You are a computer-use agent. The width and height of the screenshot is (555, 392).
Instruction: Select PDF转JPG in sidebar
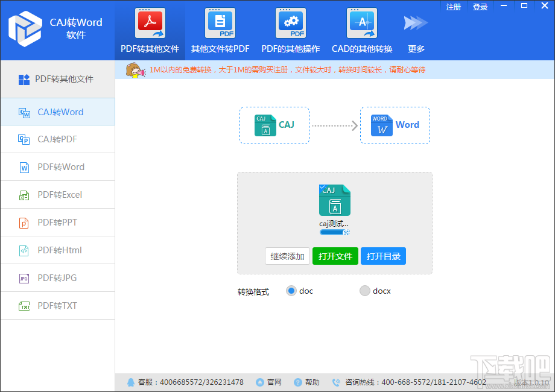point(58,278)
